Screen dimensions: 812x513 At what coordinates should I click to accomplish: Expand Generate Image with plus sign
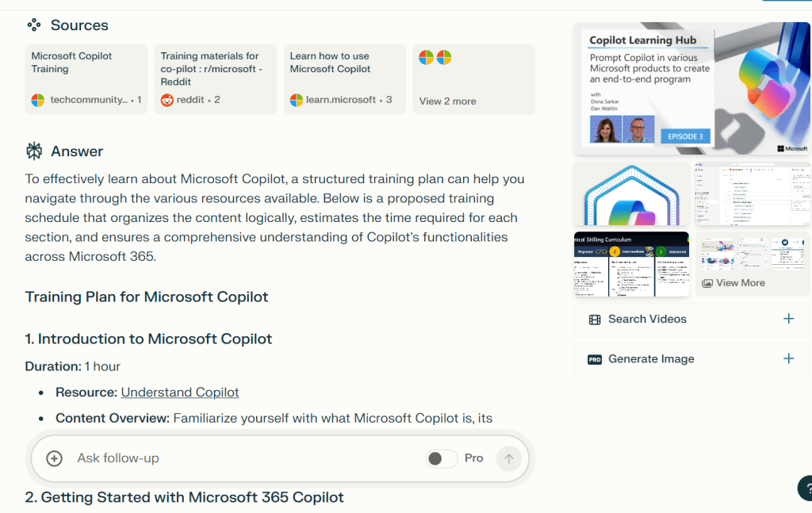[788, 358]
